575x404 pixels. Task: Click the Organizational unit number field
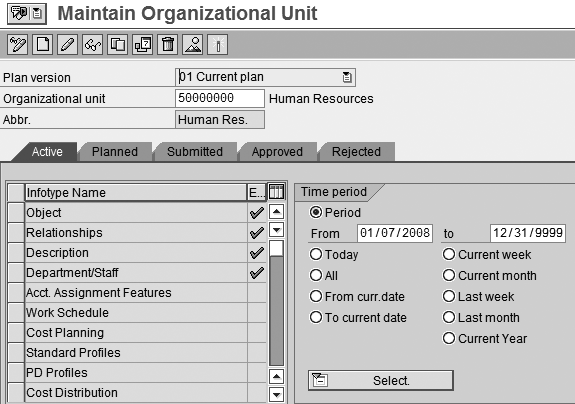point(220,98)
